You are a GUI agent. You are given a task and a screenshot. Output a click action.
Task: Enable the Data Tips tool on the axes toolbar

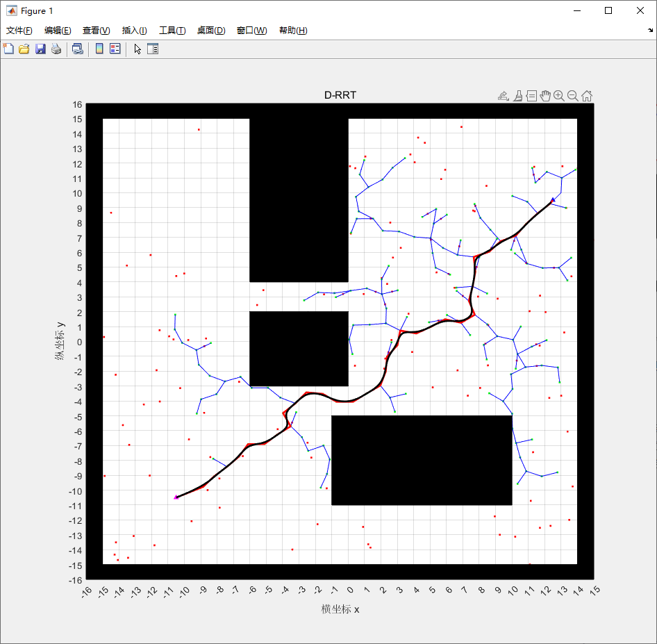[x=532, y=96]
